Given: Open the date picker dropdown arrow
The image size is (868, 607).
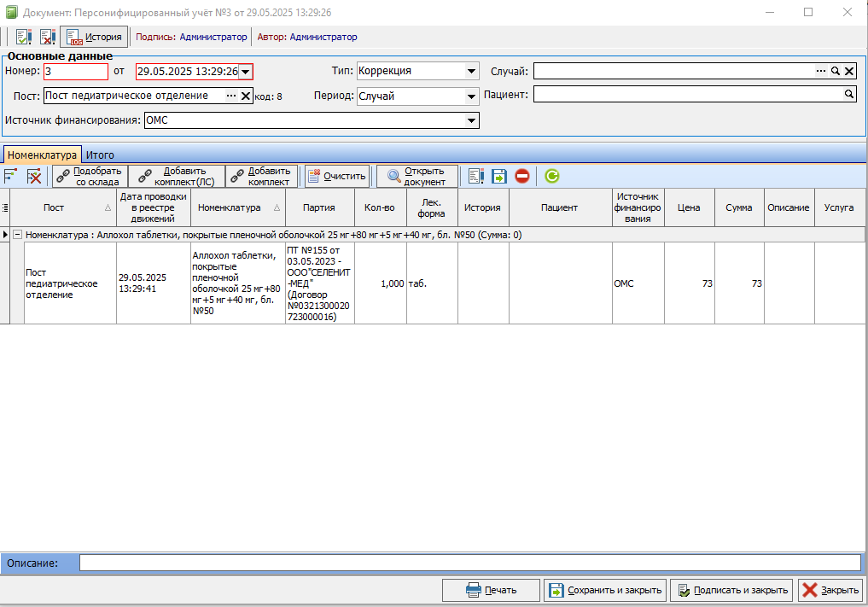Looking at the screenshot, I should pyautogui.click(x=245, y=72).
